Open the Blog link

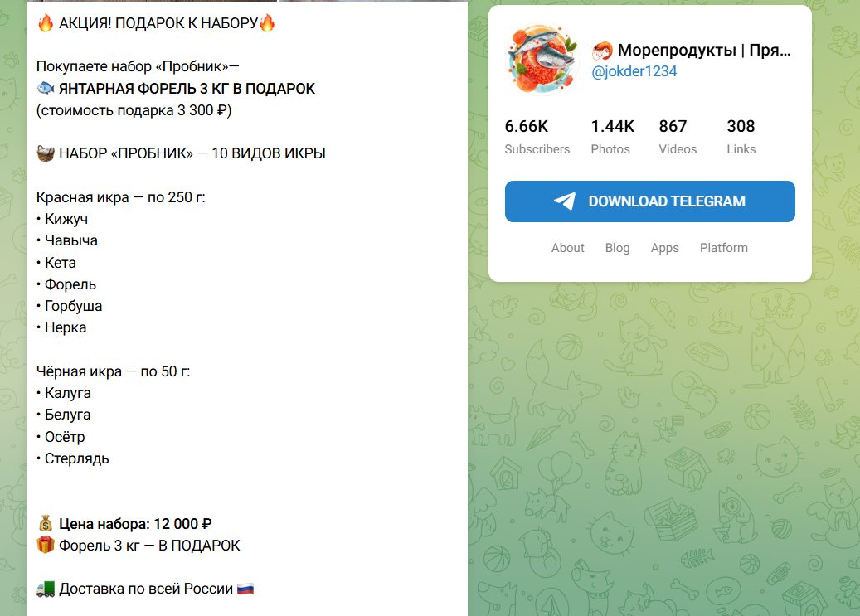[618, 248]
